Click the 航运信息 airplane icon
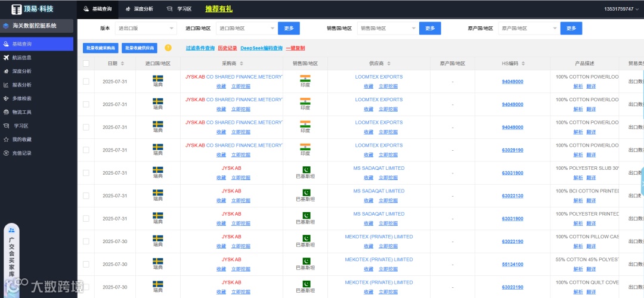Image resolution: width=644 pixels, height=298 pixels. [6, 57]
